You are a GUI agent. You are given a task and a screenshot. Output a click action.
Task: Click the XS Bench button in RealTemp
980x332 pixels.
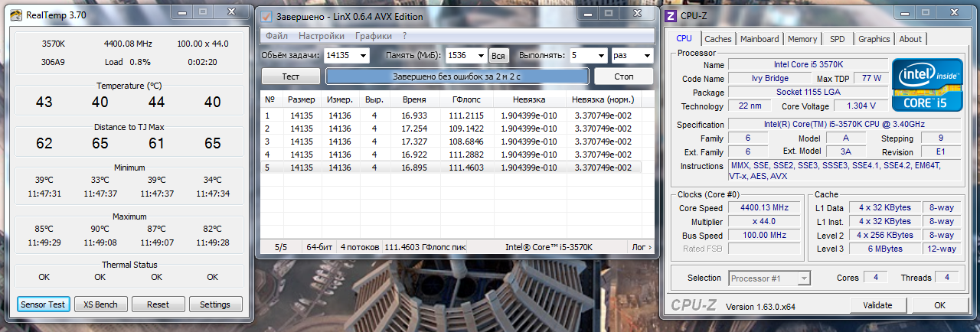tap(100, 304)
